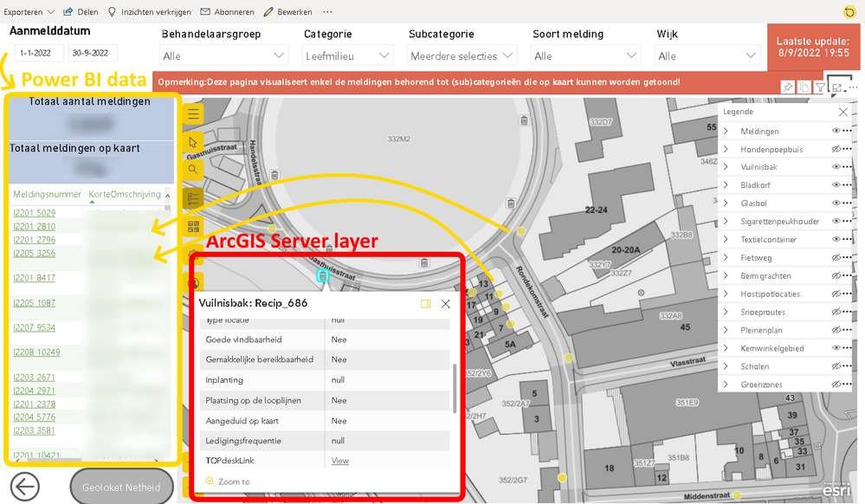Dock the Vuilnisbak popup panel
This screenshot has height=504, width=865.
click(x=425, y=304)
